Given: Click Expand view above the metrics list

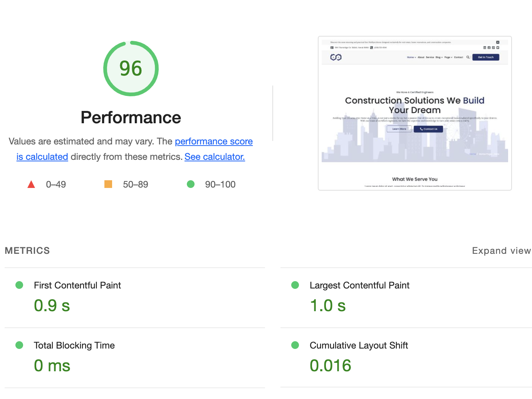Looking at the screenshot, I should [502, 250].
